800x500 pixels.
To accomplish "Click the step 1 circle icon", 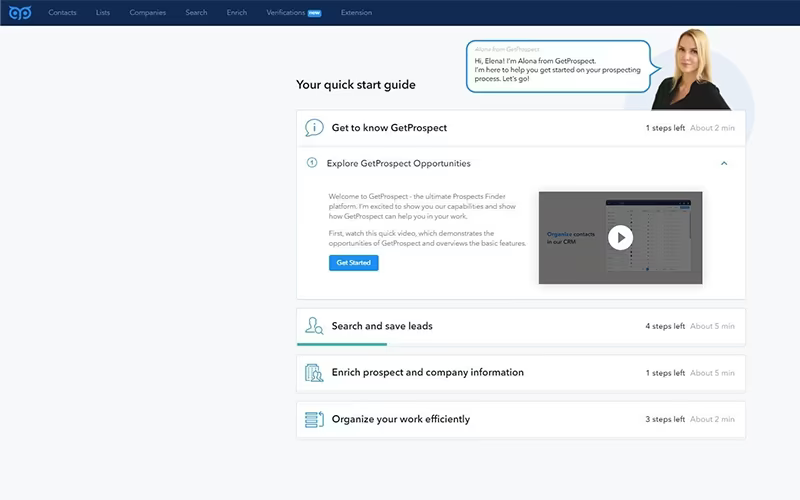I will [312, 163].
